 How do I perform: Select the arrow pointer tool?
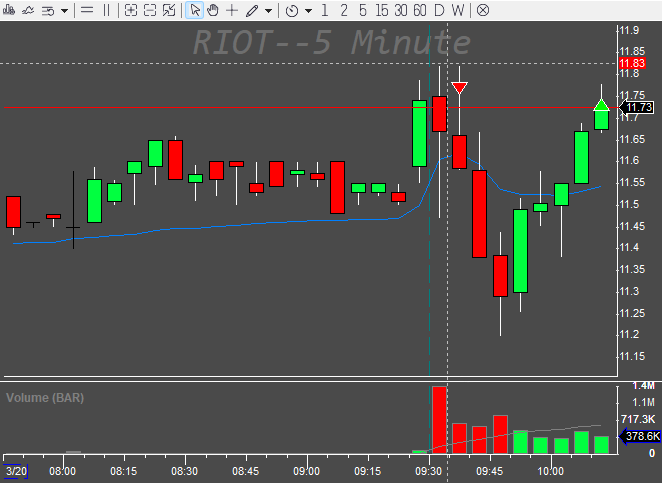[x=195, y=10]
